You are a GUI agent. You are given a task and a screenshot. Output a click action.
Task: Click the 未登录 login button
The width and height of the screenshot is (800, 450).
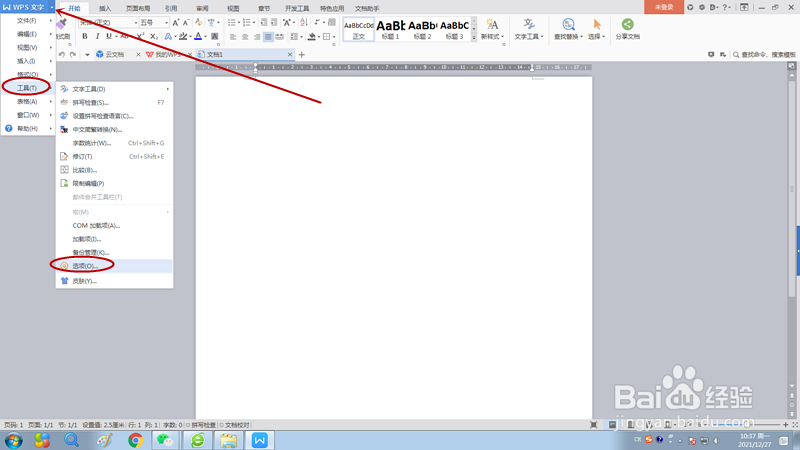pos(664,7)
